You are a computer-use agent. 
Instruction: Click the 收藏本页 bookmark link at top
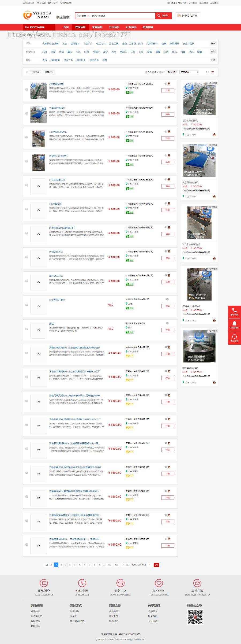coord(29,3)
